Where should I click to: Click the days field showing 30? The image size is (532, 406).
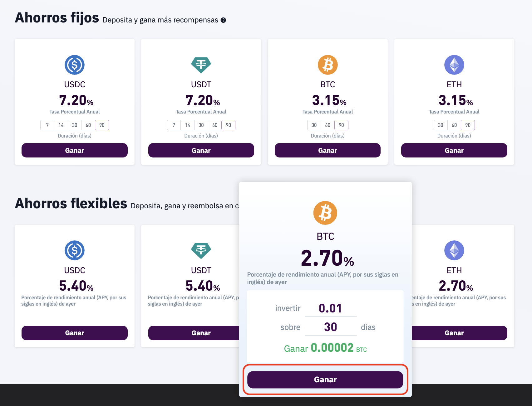click(330, 327)
